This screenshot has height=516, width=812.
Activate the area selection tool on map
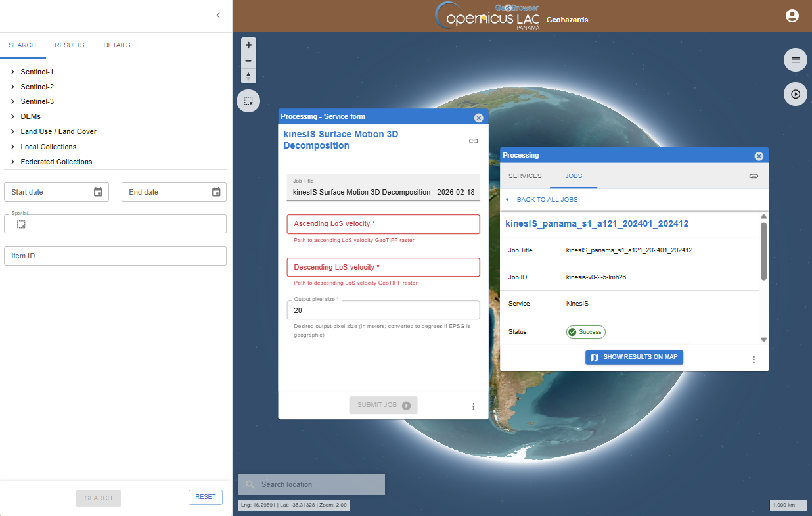(248, 101)
